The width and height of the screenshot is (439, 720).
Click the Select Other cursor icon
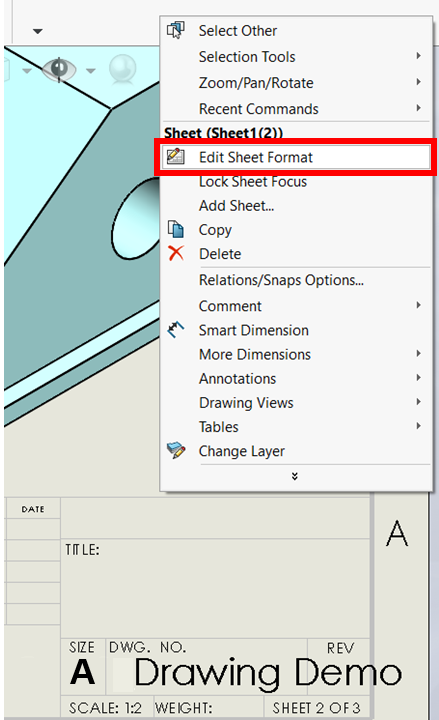pos(175,30)
